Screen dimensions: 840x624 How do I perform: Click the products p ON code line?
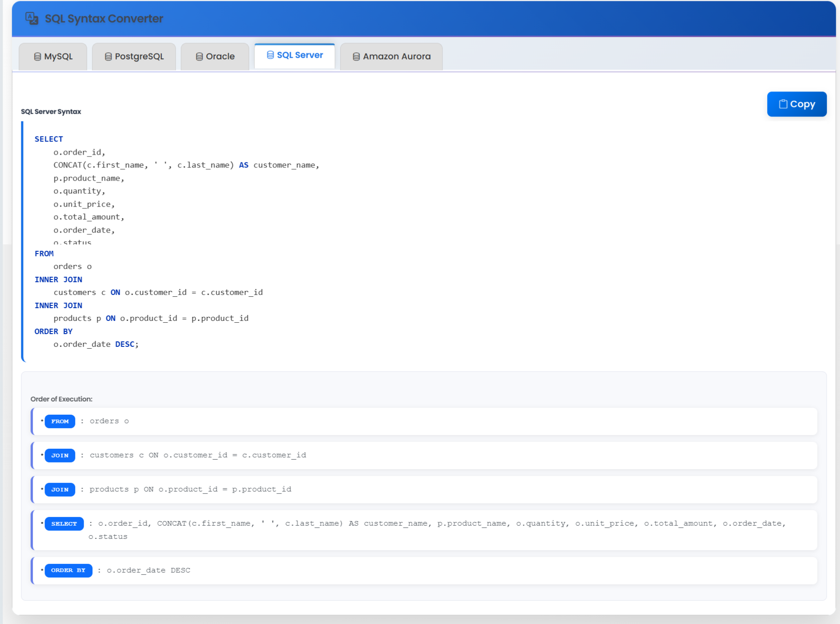click(151, 318)
